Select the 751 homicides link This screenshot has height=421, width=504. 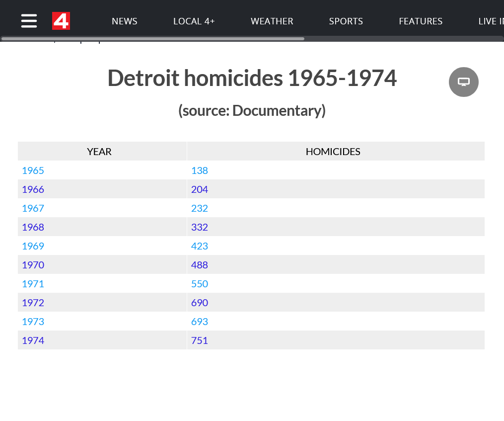199,340
